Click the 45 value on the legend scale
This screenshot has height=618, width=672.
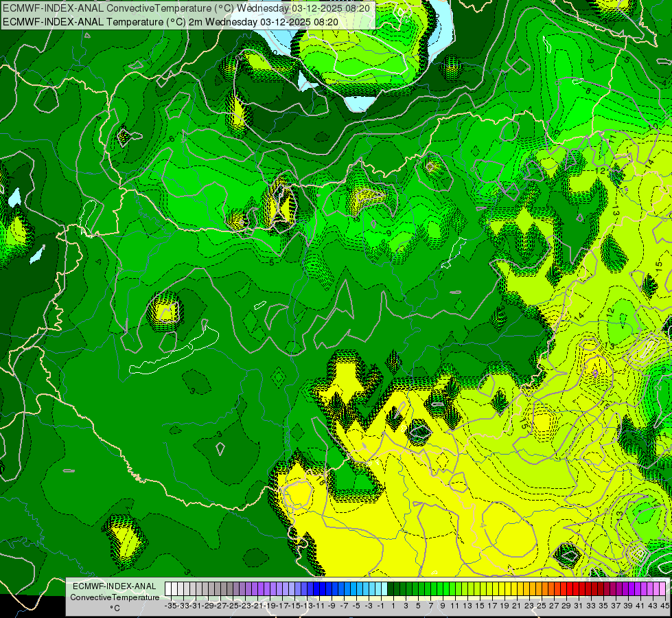click(664, 606)
